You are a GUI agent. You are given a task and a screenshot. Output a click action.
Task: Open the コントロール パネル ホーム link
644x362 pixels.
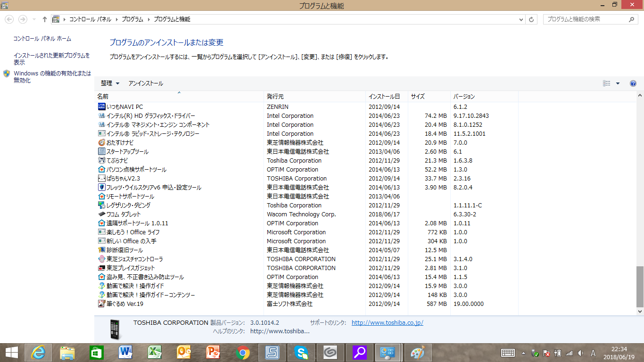coord(42,39)
